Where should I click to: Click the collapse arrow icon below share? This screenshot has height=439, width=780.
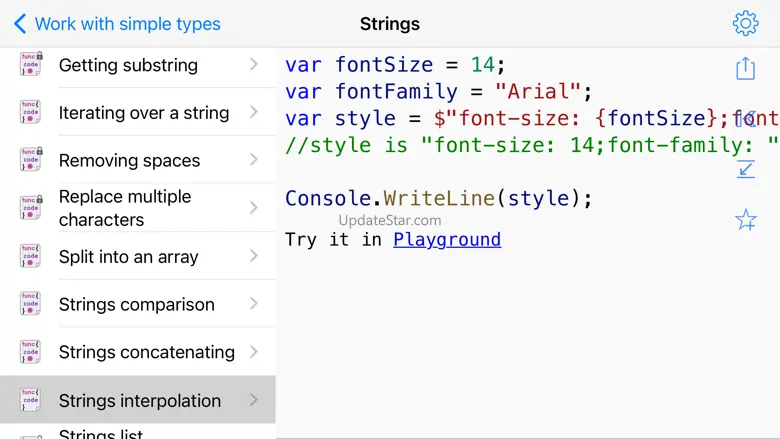(745, 168)
